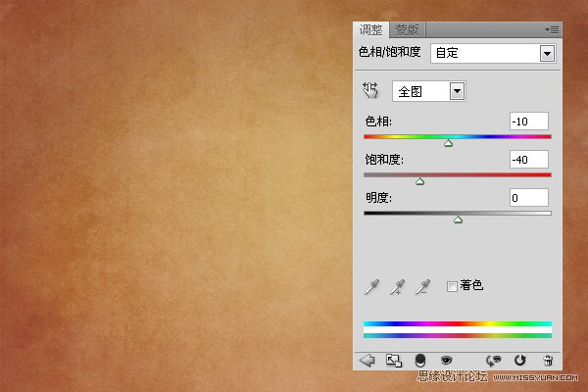Switch panel to expanded view icon
This screenshot has width=588, height=392.
394,361
